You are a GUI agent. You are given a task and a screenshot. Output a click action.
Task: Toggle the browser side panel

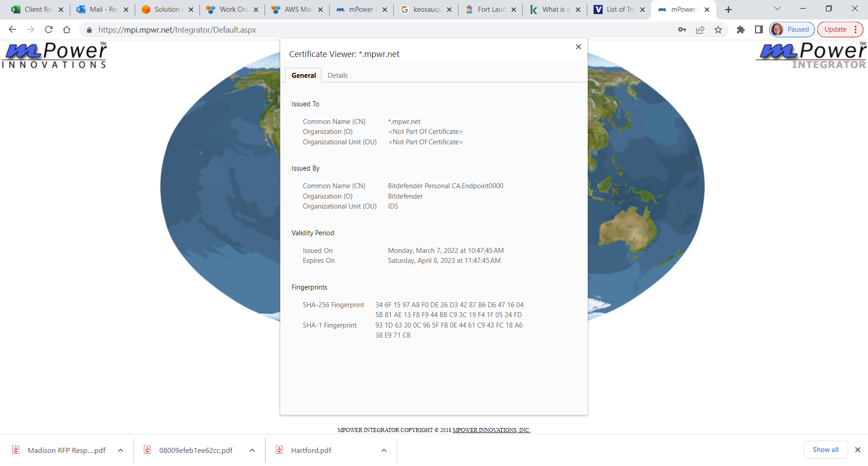pyautogui.click(x=759, y=29)
